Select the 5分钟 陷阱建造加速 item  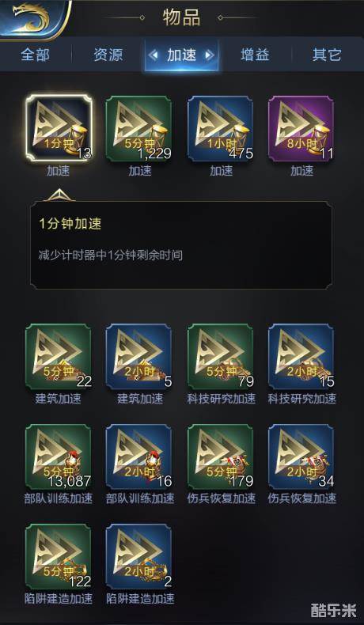[59, 557]
